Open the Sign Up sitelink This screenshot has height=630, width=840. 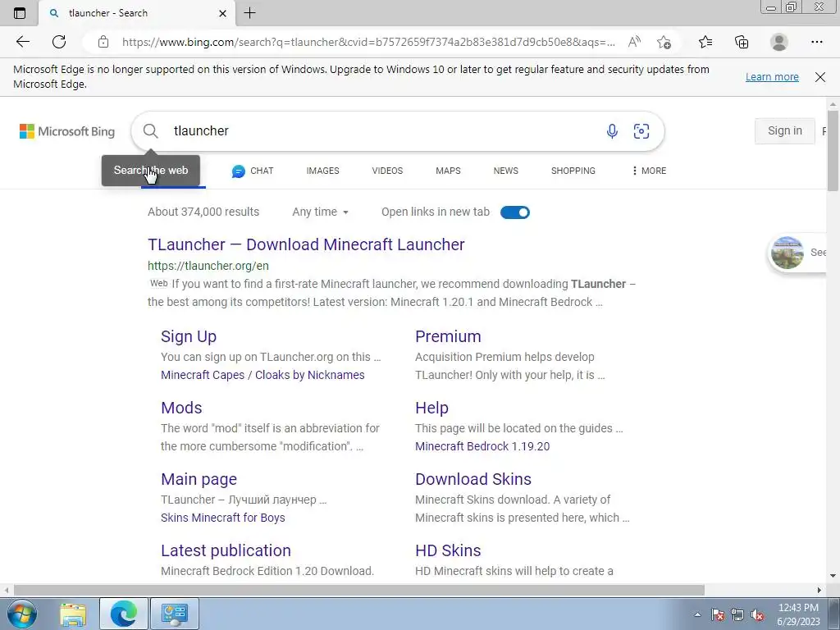point(189,336)
